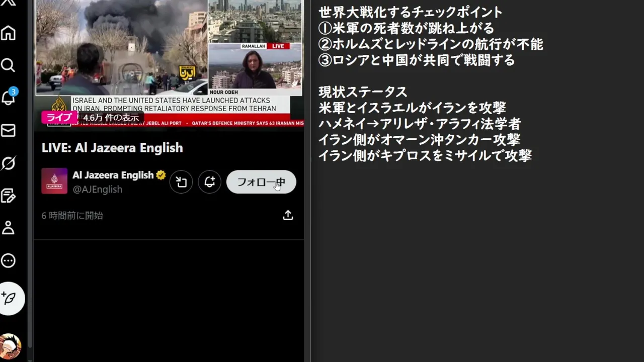Viewport: 644px width, 362px height.
Task: Click the フォロー中 following button
Action: coord(261,182)
